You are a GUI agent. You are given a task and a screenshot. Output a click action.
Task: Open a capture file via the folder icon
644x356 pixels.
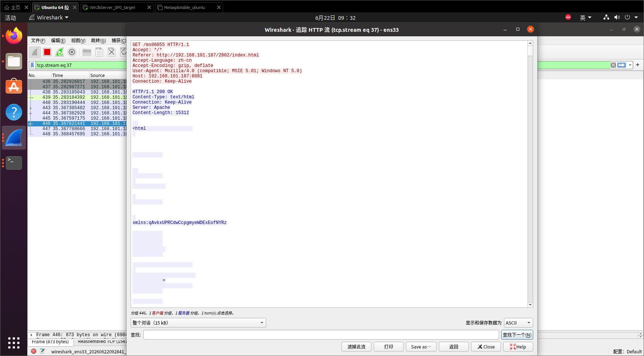pos(87,52)
